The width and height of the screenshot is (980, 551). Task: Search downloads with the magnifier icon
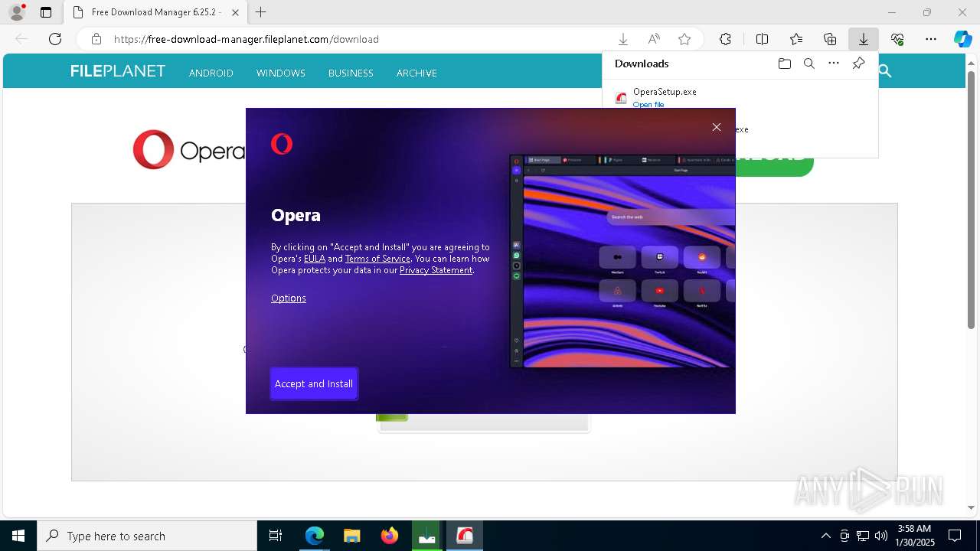pyautogui.click(x=809, y=64)
